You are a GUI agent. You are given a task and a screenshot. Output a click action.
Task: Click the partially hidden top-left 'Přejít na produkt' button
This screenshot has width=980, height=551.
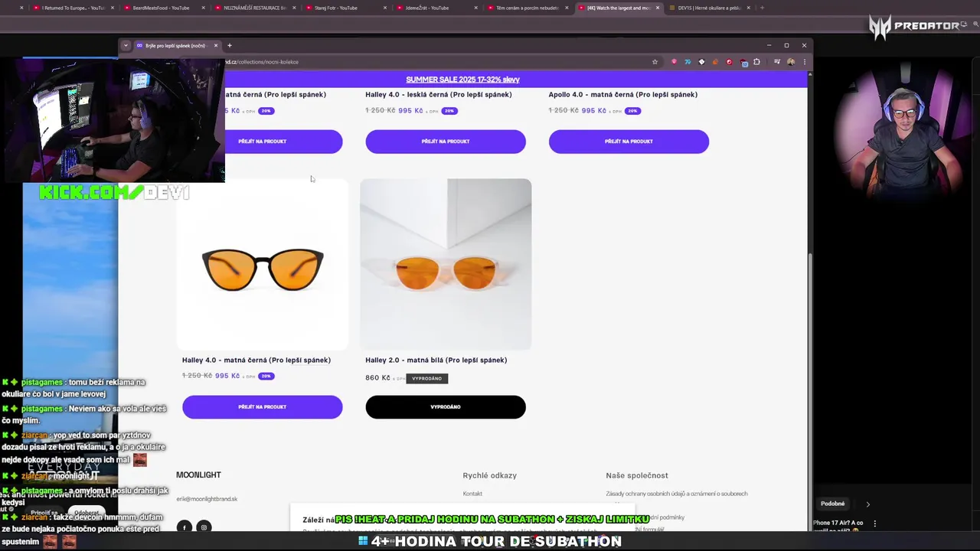(283, 142)
